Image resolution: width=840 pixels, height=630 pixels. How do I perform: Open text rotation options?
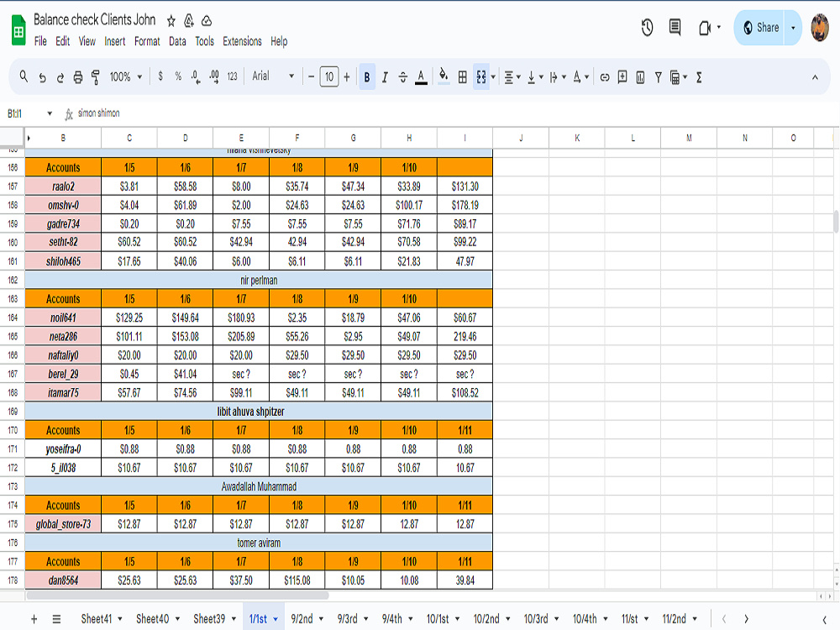(x=580, y=77)
